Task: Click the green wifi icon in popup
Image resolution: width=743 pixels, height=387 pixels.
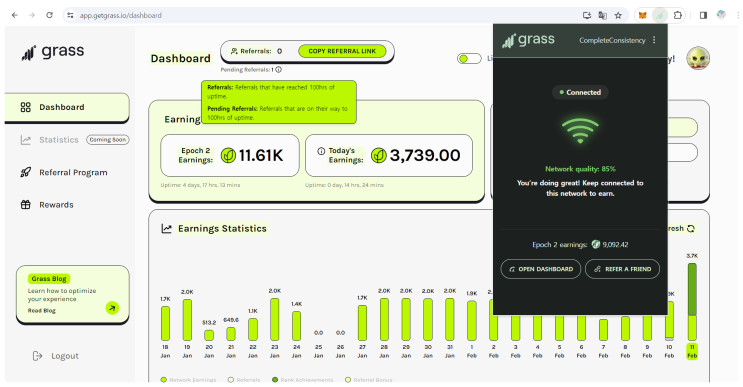Action: tap(580, 131)
